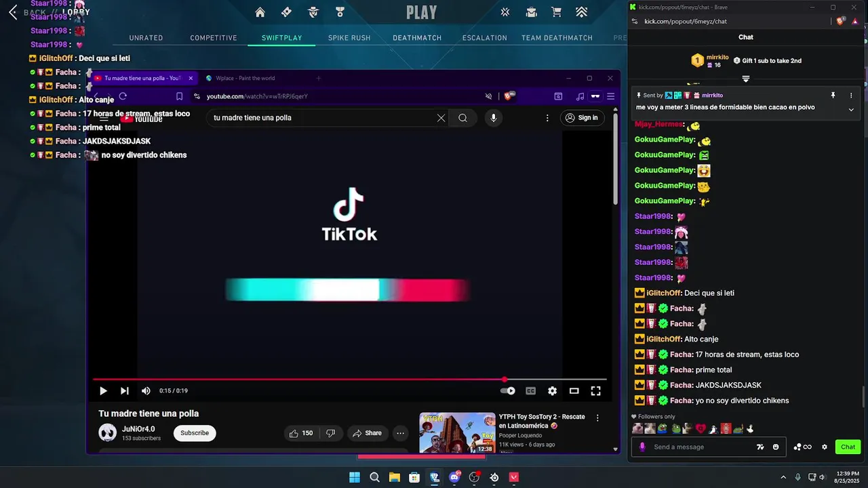Select ESCALATION mode tab
Viewport: 868px width, 488px height.
(485, 38)
